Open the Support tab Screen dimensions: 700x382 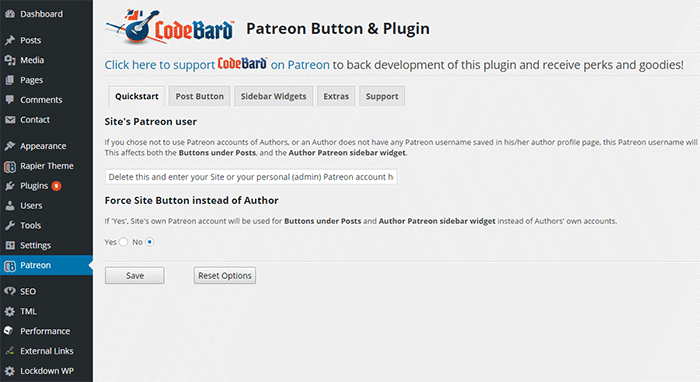click(382, 96)
